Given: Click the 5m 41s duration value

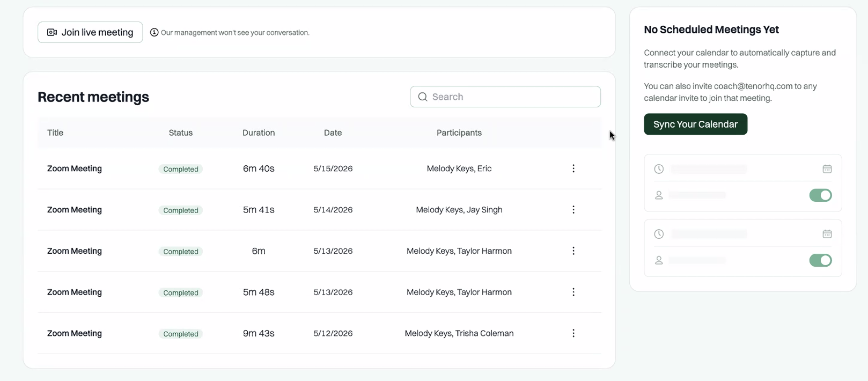Looking at the screenshot, I should tap(259, 210).
